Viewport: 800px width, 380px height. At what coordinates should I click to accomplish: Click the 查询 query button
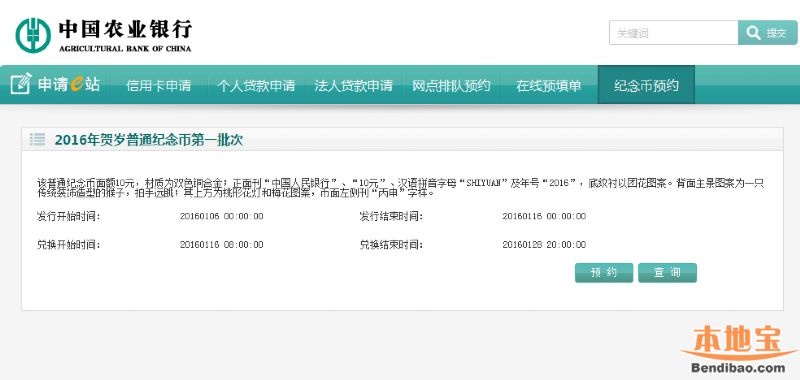coord(667,272)
